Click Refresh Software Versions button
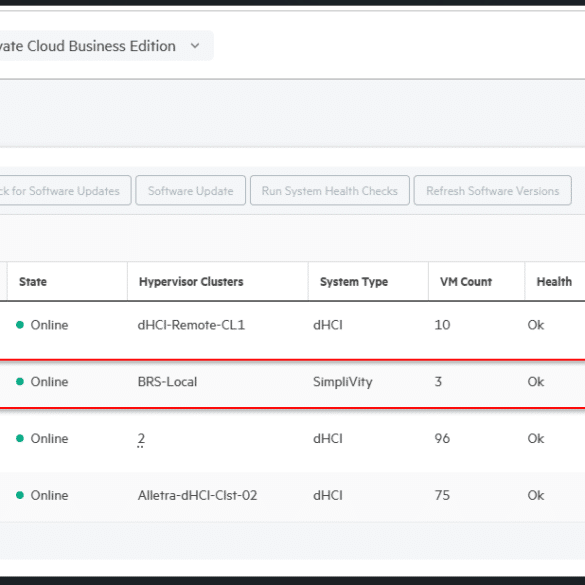The height and width of the screenshot is (585, 585). (492, 191)
